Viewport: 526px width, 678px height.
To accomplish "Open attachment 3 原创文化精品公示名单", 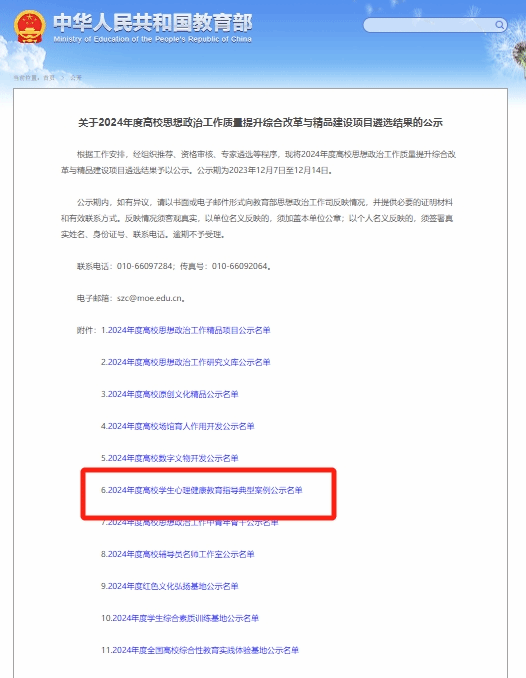I will 170,394.
